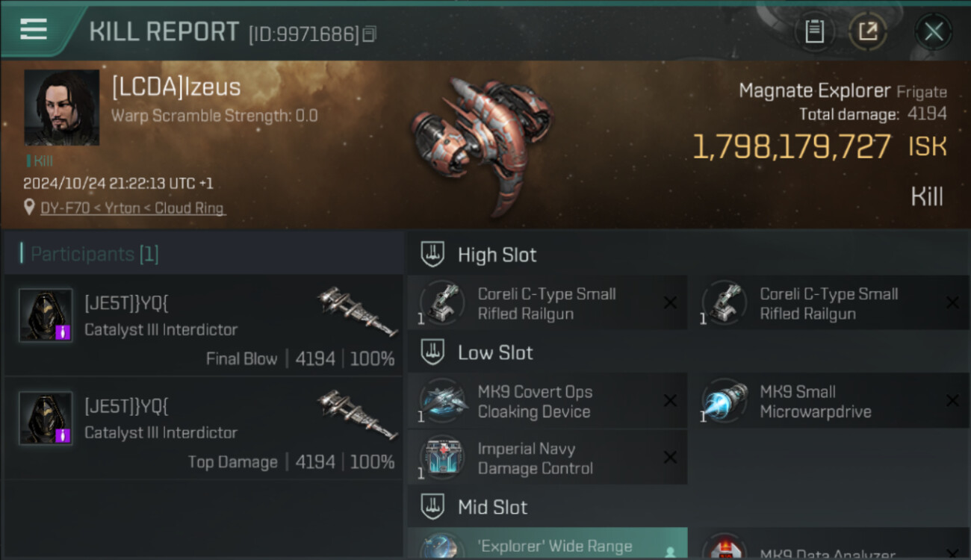Select 'Explorer' Wide Range highlighted module
The image size is (971, 560).
pos(547,544)
